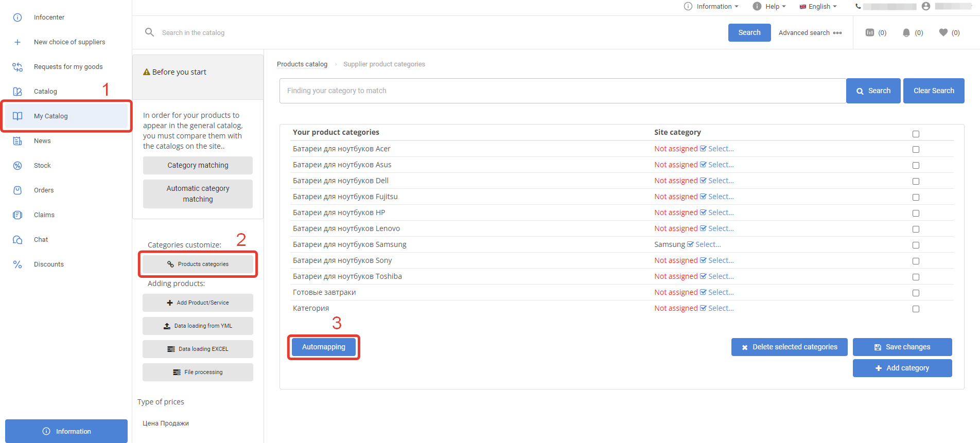The height and width of the screenshot is (443, 980).
Task: Open the Help dropdown menu
Action: (x=770, y=6)
